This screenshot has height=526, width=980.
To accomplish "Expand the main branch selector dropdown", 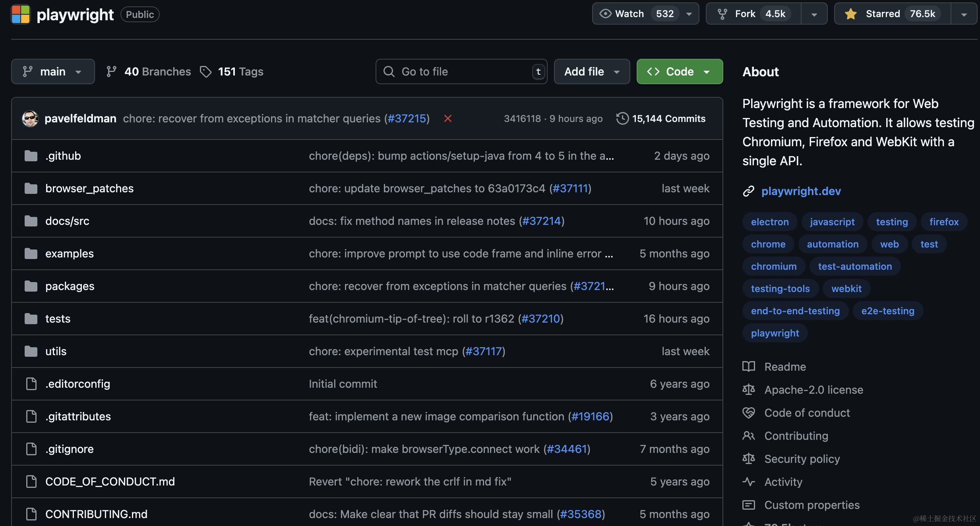I will tap(53, 72).
